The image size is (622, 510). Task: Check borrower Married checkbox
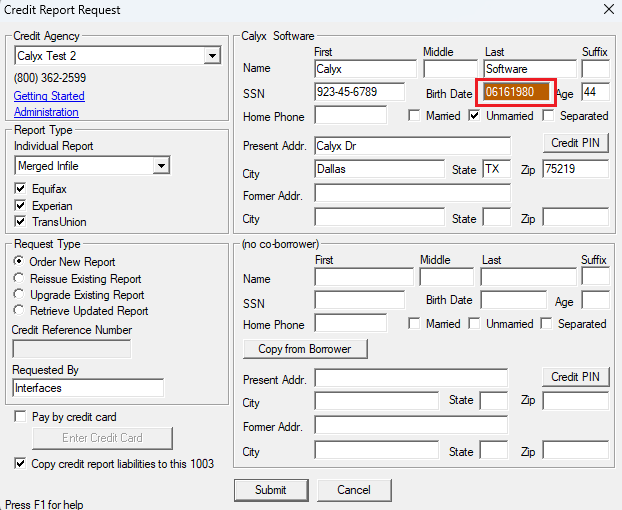414,115
